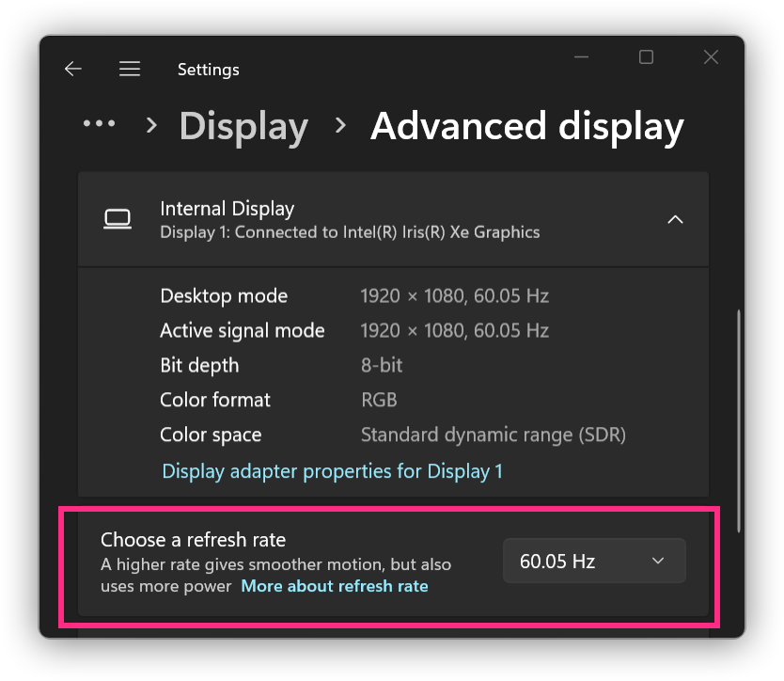Go back using the back arrow
The height and width of the screenshot is (681, 784).
coord(73,69)
